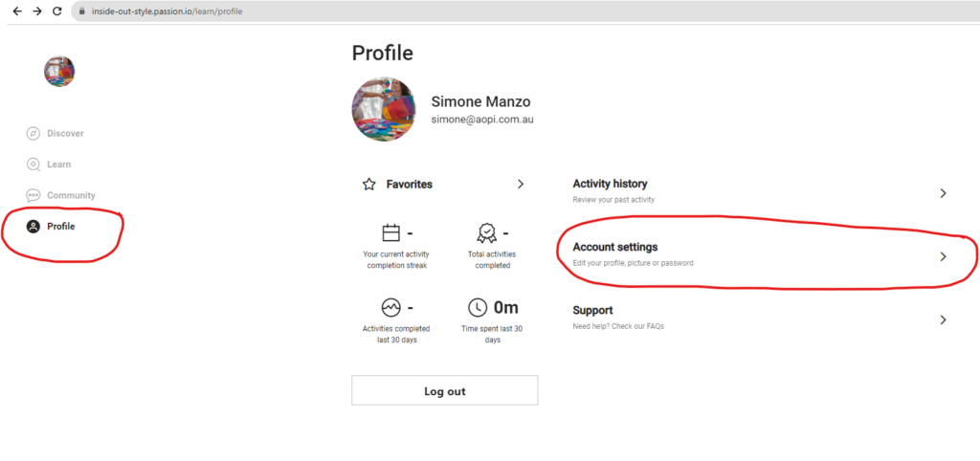Click the Community chat bubble icon

pyautogui.click(x=33, y=195)
